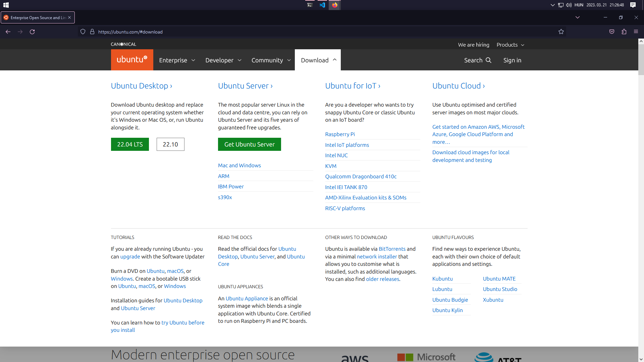View site security lock information

(92, 32)
